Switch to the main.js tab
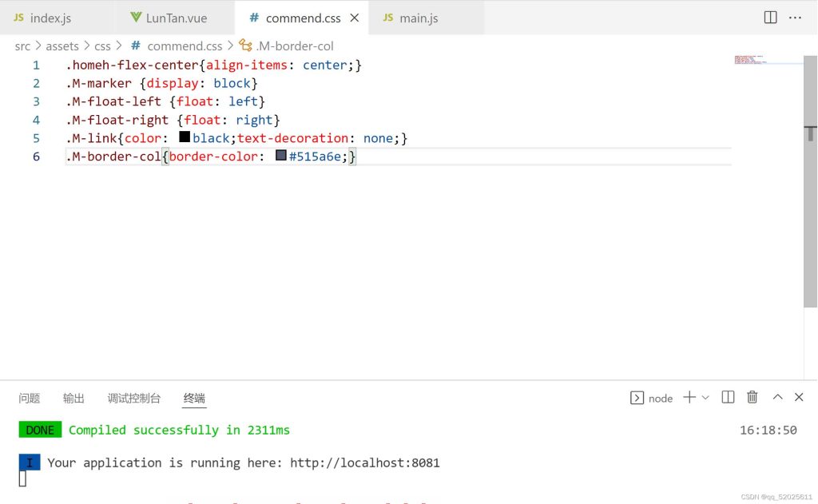Viewport: 818px width, 504px height. pyautogui.click(x=419, y=18)
